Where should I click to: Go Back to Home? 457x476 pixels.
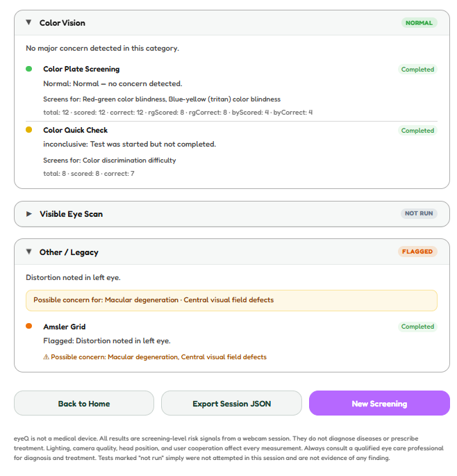84,403
